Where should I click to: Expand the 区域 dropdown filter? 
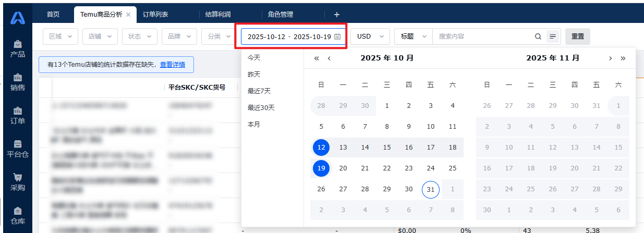(60, 36)
